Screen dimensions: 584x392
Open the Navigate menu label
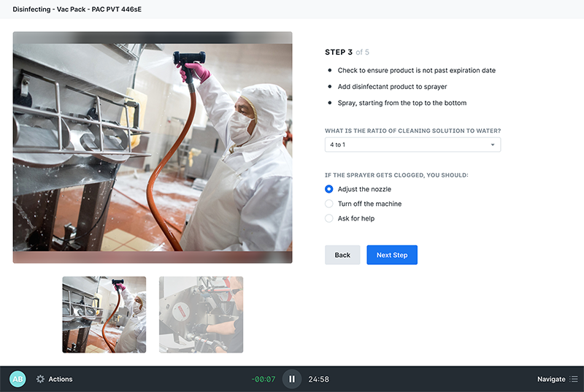[x=551, y=379]
